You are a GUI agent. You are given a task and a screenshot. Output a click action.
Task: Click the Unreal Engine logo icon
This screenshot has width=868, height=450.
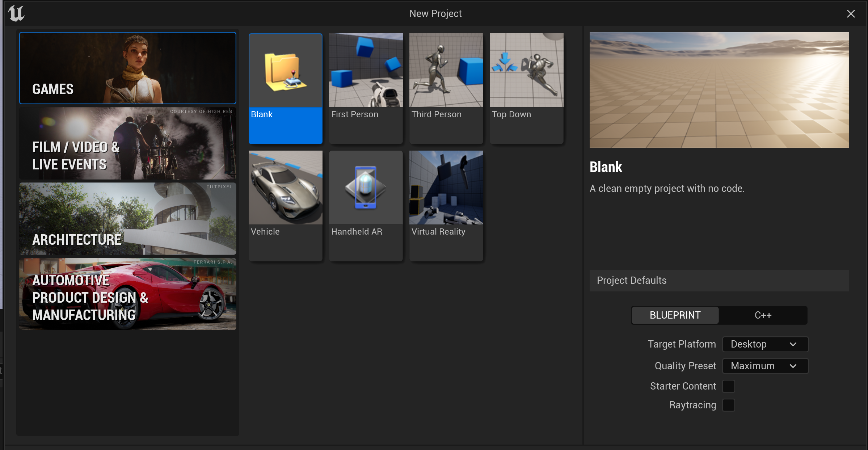click(x=16, y=14)
